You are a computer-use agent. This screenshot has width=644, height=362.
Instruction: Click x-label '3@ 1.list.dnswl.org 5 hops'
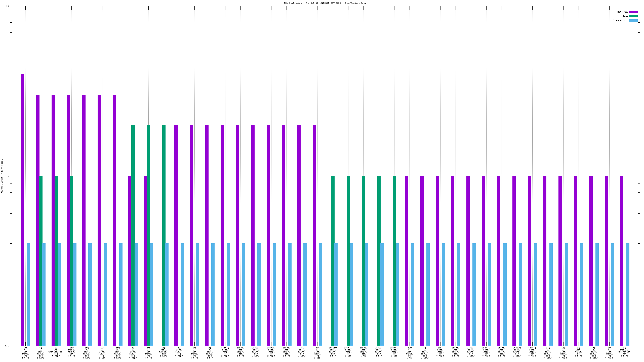pos(41,353)
